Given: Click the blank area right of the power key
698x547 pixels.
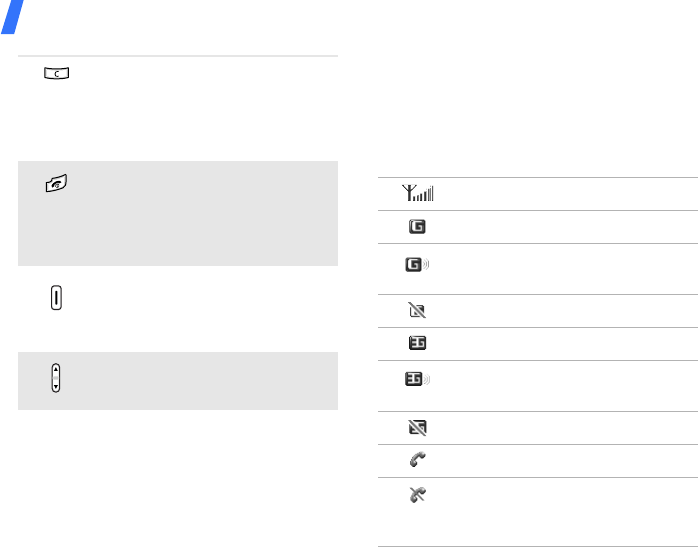Looking at the screenshot, I should pyautogui.click(x=210, y=305).
